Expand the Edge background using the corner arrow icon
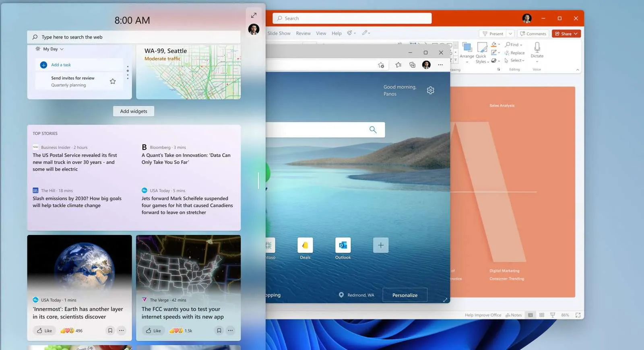 (x=445, y=300)
